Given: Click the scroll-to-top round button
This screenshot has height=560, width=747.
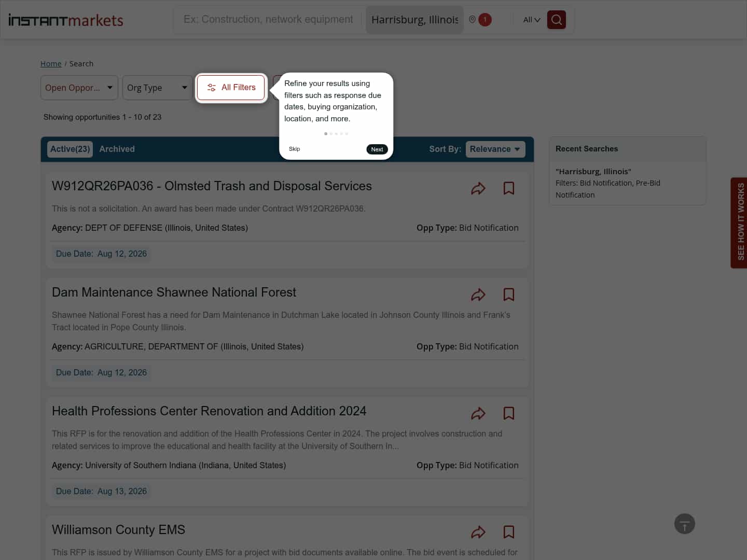Looking at the screenshot, I should [x=685, y=524].
